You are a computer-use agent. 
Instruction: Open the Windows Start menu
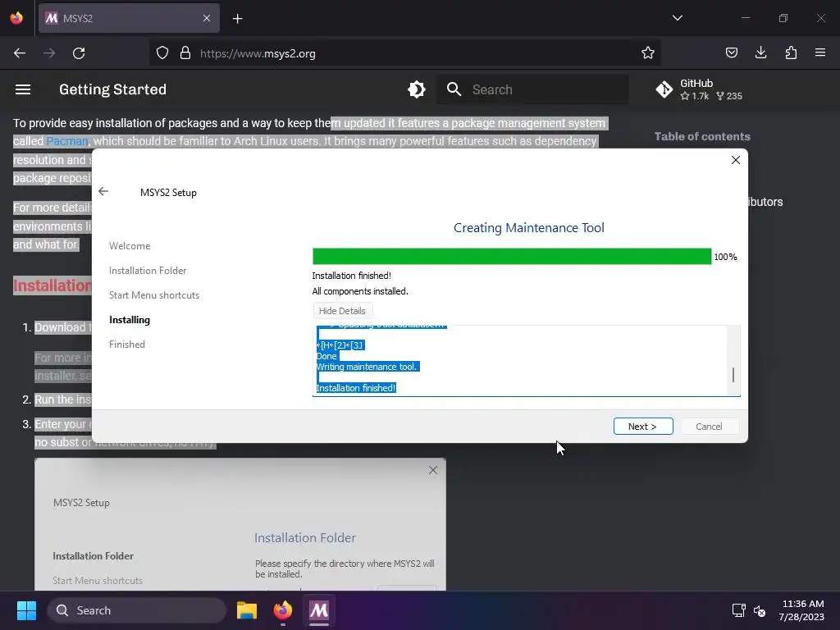(x=26, y=610)
